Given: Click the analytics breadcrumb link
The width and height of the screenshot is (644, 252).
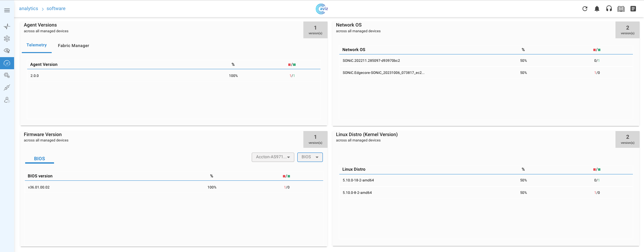Looking at the screenshot, I should [x=29, y=8].
